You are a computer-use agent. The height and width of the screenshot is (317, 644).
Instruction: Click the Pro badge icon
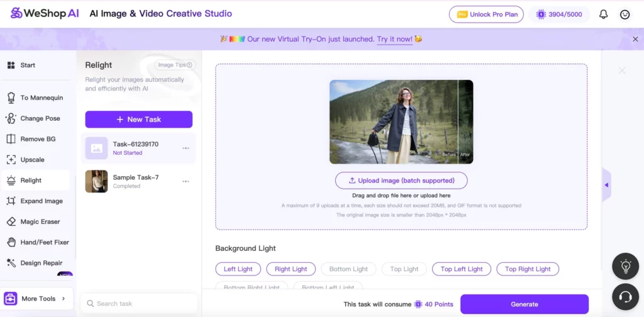(462, 14)
